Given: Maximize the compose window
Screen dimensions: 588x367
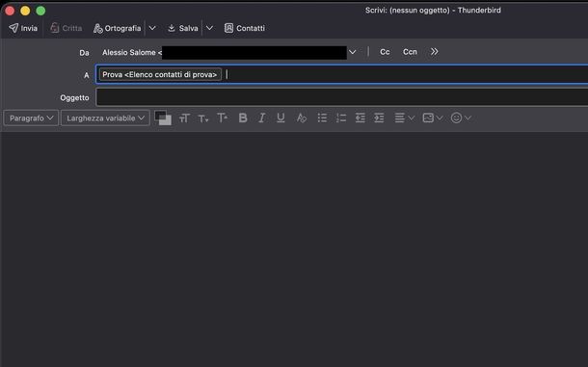Looking at the screenshot, I should (40, 11).
